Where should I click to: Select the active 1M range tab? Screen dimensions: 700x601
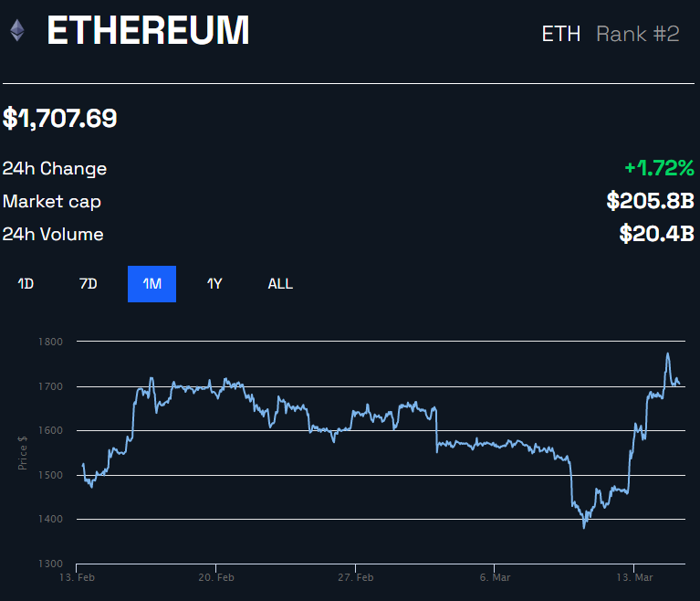point(151,284)
